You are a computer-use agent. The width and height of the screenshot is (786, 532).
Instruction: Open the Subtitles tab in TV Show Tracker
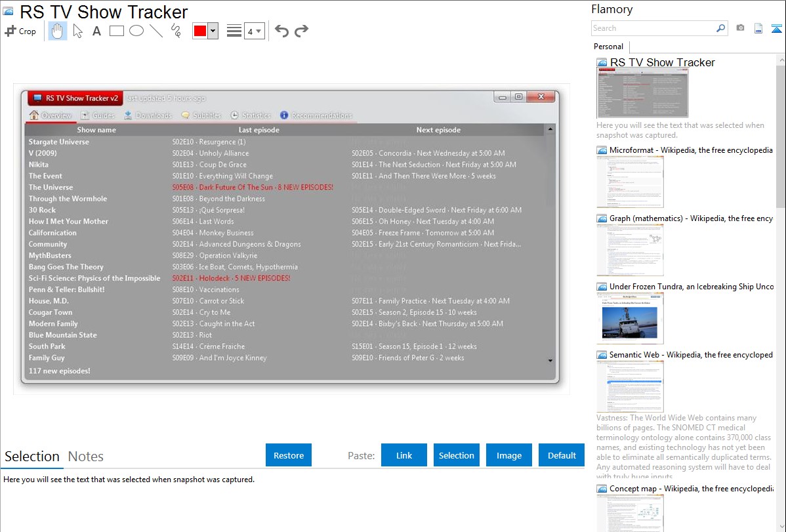[201, 115]
